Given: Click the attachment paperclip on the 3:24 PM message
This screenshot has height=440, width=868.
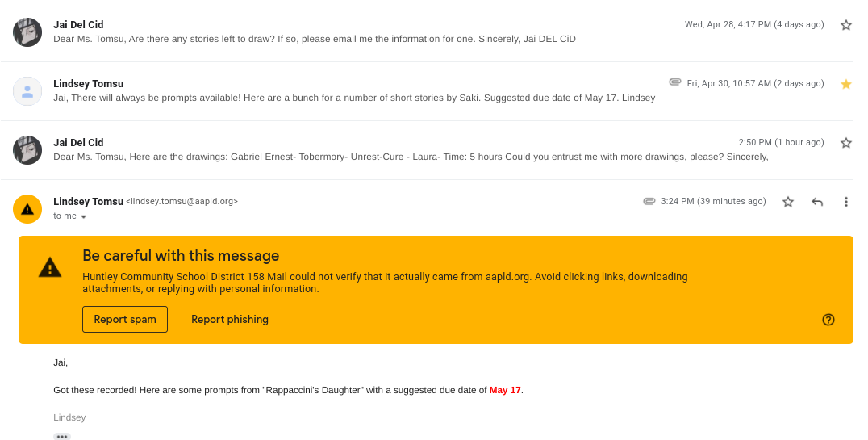Looking at the screenshot, I should (x=649, y=201).
